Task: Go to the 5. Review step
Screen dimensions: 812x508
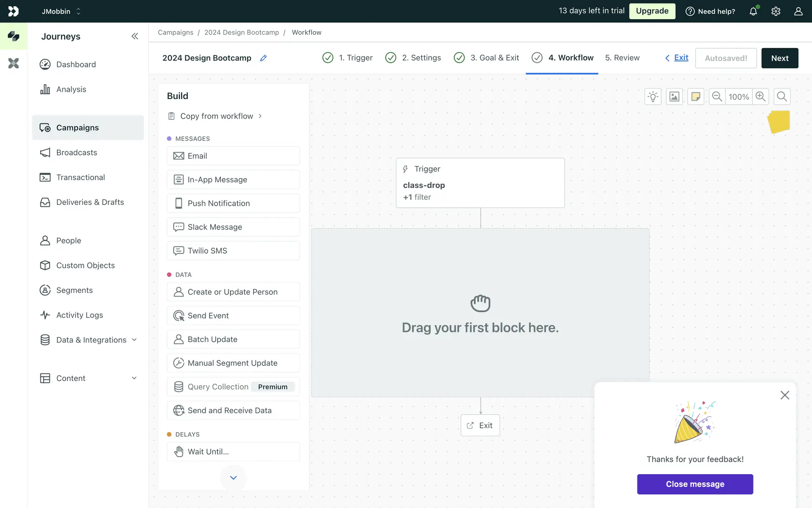Action: (x=622, y=58)
